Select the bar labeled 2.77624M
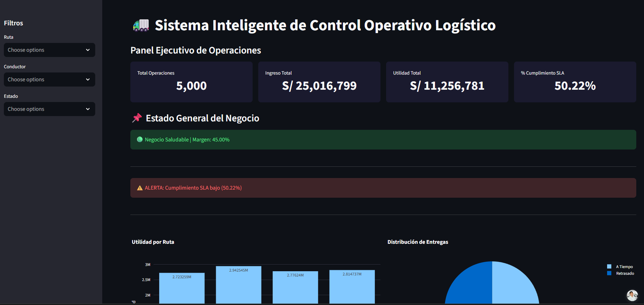The height and width of the screenshot is (305, 644). tap(295, 287)
